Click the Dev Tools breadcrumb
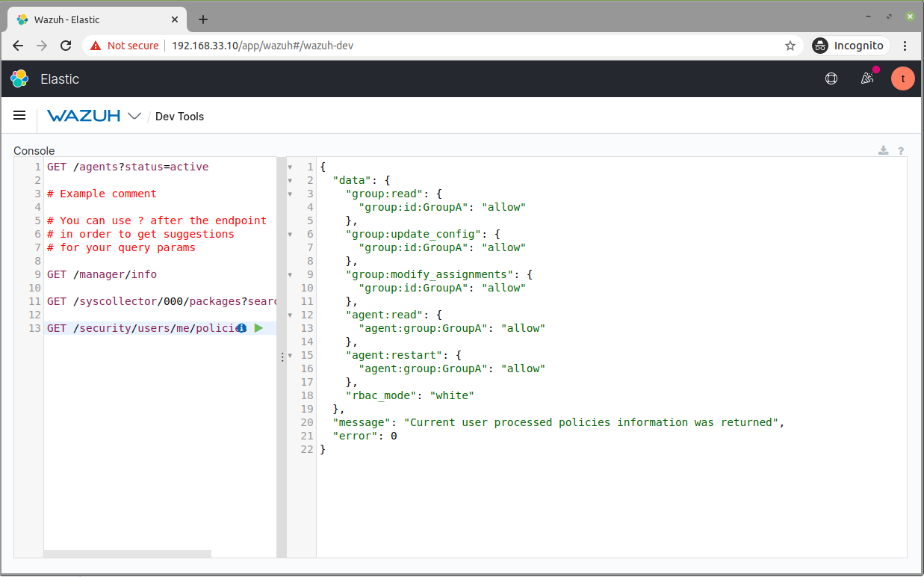The image size is (924, 577). (x=179, y=117)
